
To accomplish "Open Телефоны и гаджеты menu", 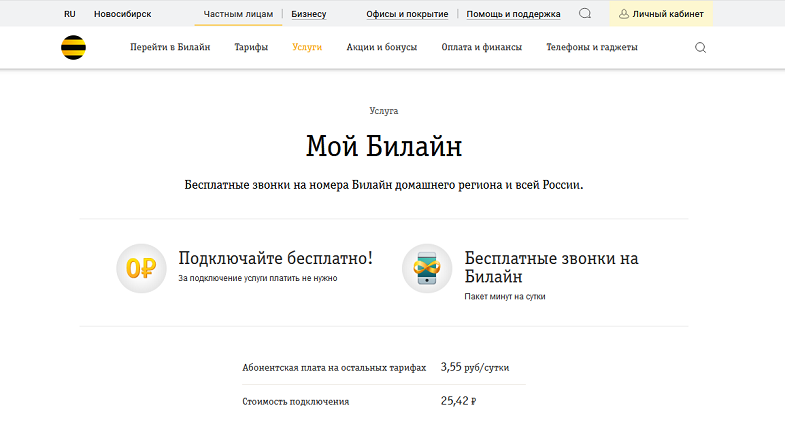I will tap(592, 47).
